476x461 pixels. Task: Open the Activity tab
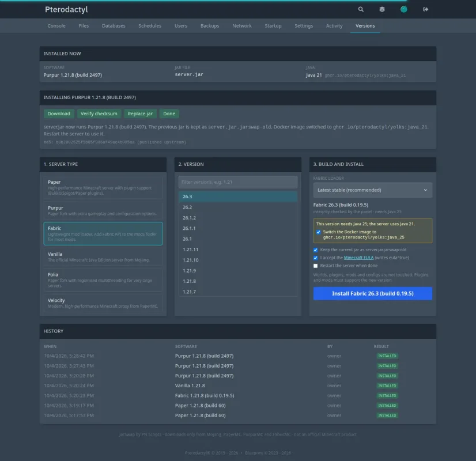tap(334, 26)
